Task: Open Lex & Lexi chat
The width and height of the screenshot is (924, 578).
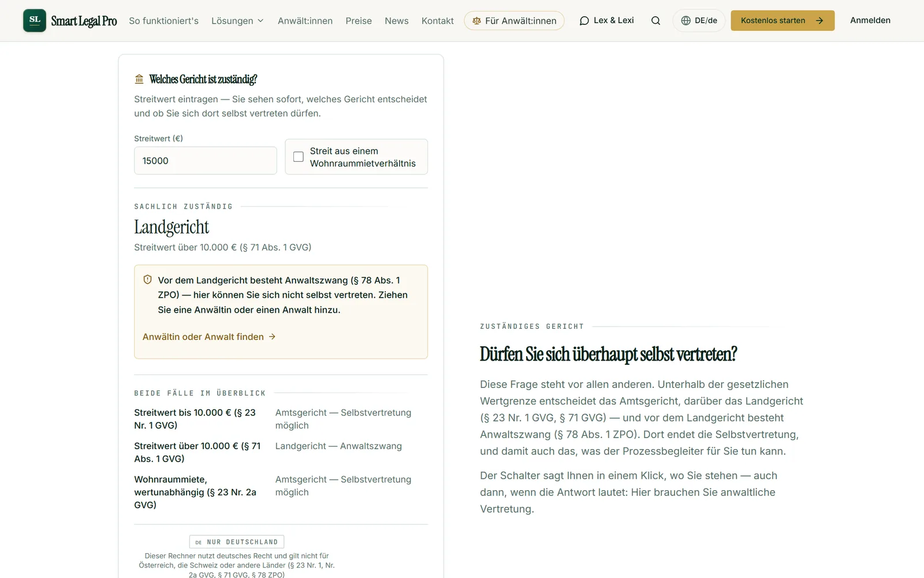Action: tap(606, 20)
